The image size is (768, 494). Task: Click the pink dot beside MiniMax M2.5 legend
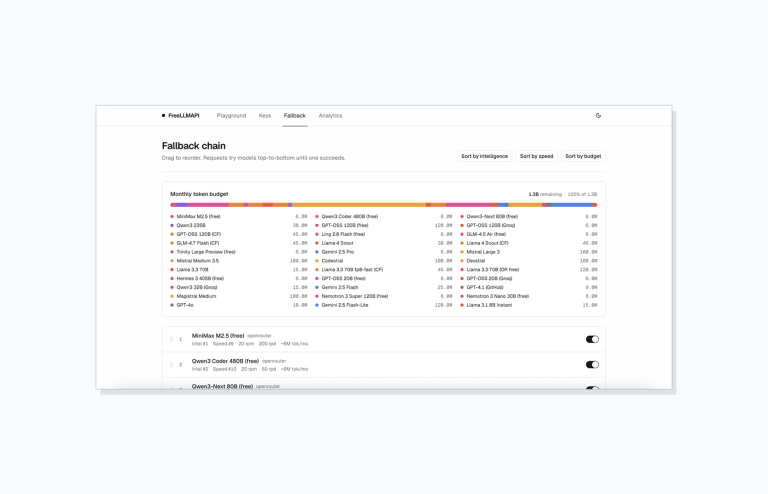[x=172, y=216]
